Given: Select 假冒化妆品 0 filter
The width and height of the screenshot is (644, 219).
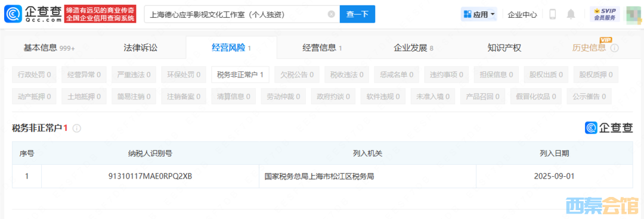Looking at the screenshot, I should point(536,97).
